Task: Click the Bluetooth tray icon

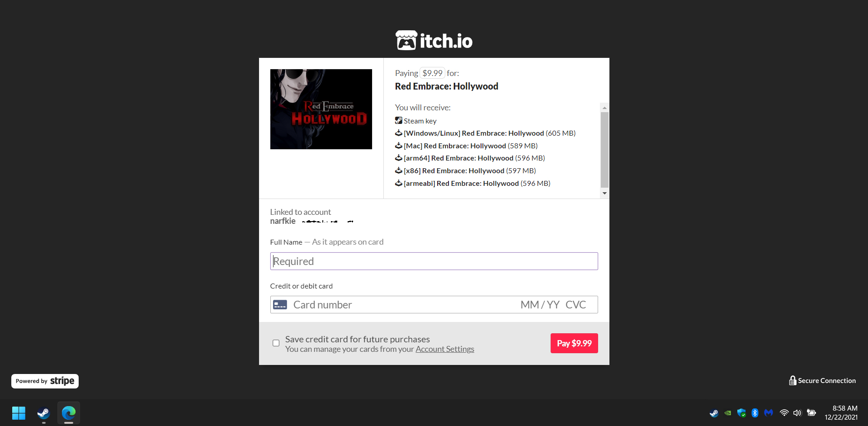Action: [755, 412]
